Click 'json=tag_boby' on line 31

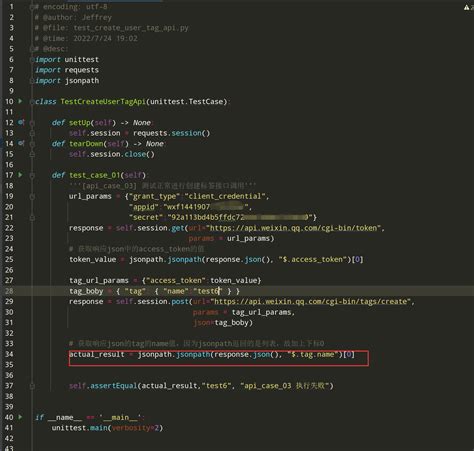(223, 323)
